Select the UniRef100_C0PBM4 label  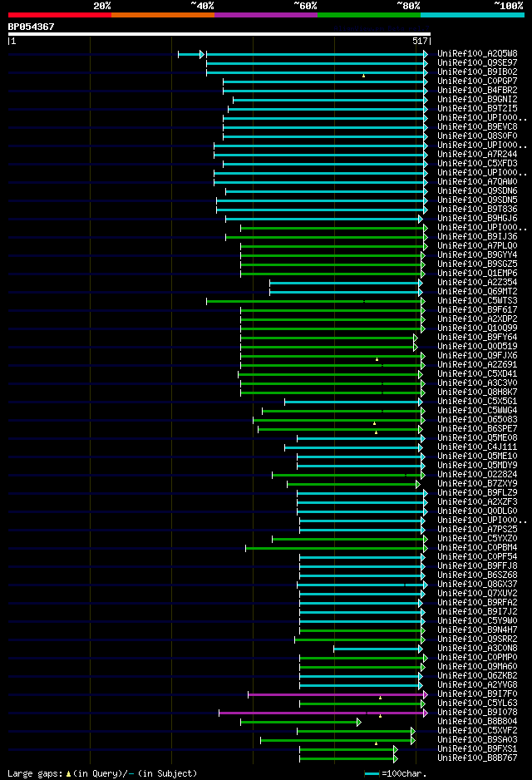point(477,547)
